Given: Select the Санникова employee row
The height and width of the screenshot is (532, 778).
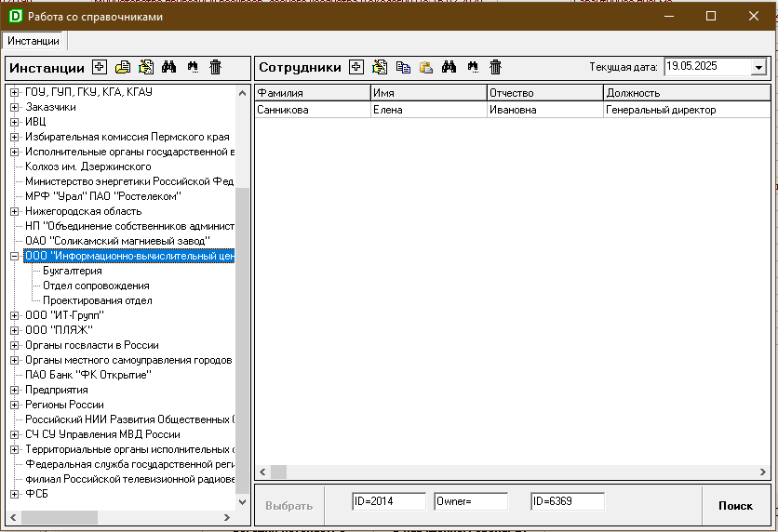Looking at the screenshot, I should point(312,110).
